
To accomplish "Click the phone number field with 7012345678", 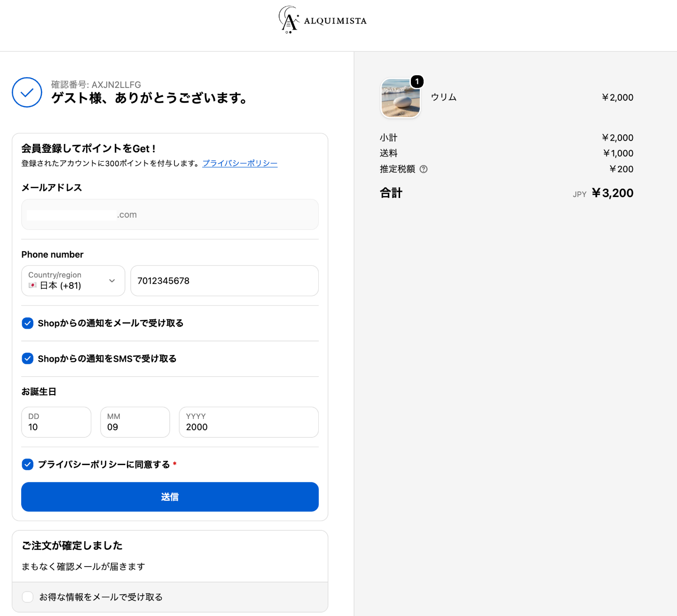I will 224,281.
